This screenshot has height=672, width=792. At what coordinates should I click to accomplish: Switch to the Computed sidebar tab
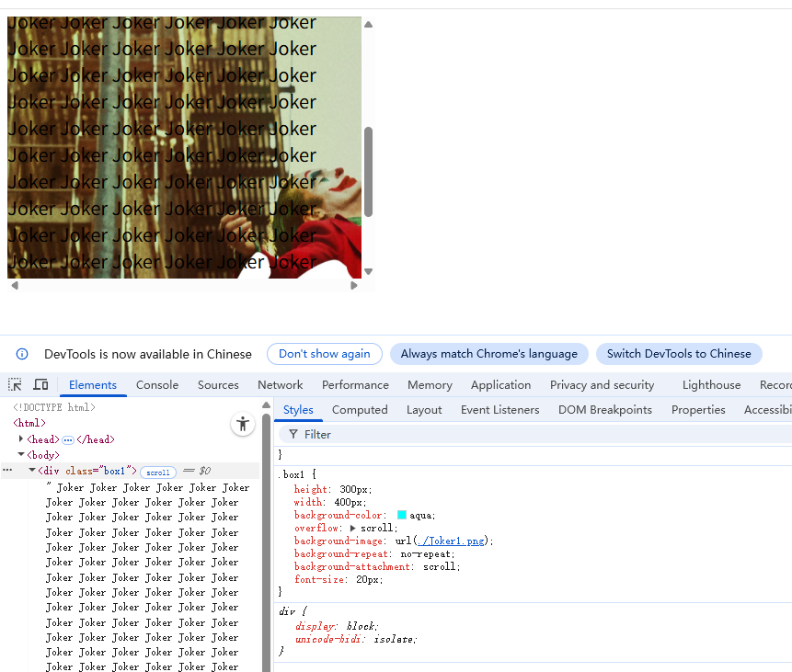point(360,409)
